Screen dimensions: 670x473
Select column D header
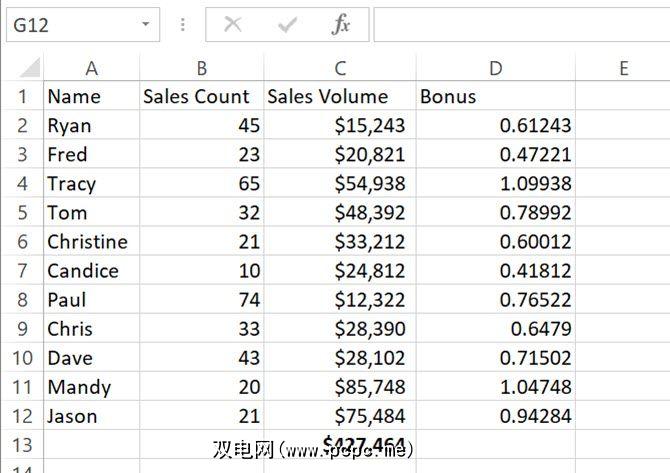[x=495, y=68]
